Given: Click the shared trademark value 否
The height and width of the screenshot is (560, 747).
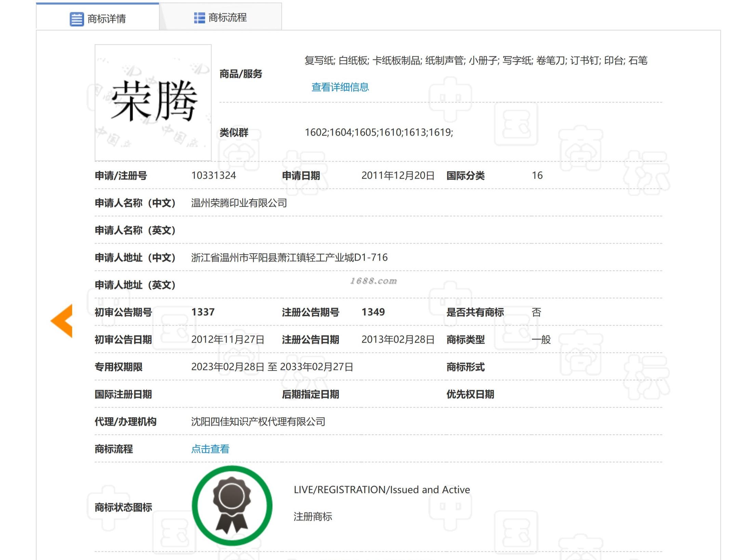Looking at the screenshot, I should click(536, 312).
